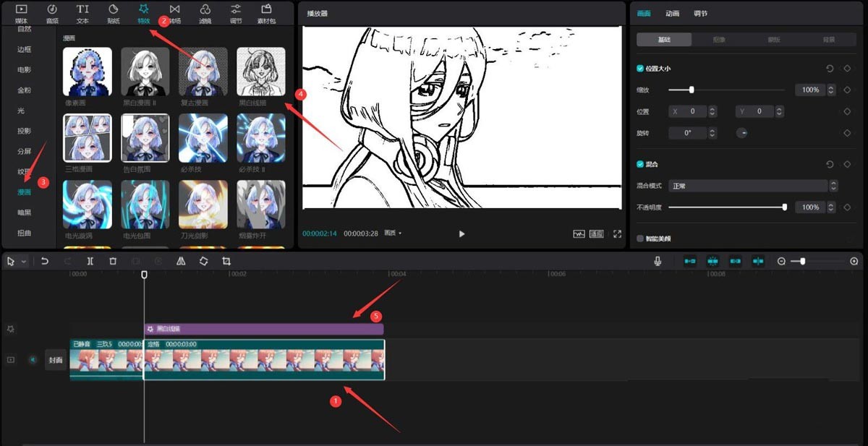This screenshot has height=446, width=868.
Task: Select 扭曲 in effects category list
Action: pyautogui.click(x=25, y=233)
